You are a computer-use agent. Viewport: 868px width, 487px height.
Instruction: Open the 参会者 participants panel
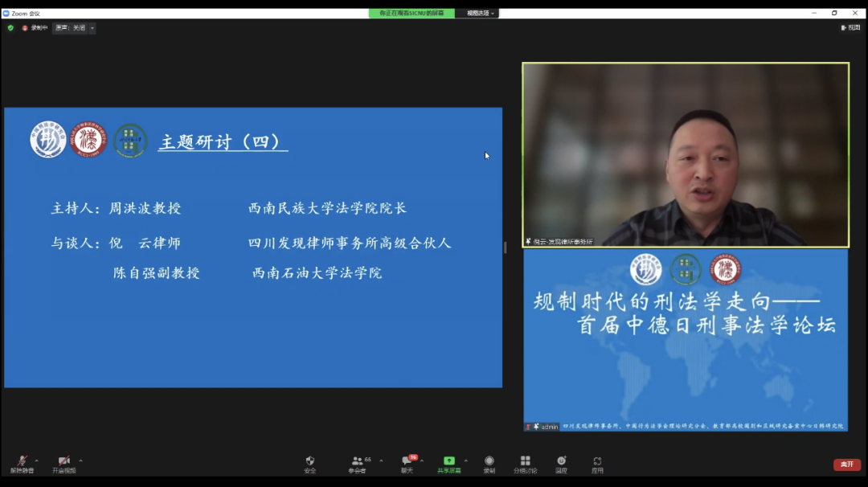coord(358,463)
